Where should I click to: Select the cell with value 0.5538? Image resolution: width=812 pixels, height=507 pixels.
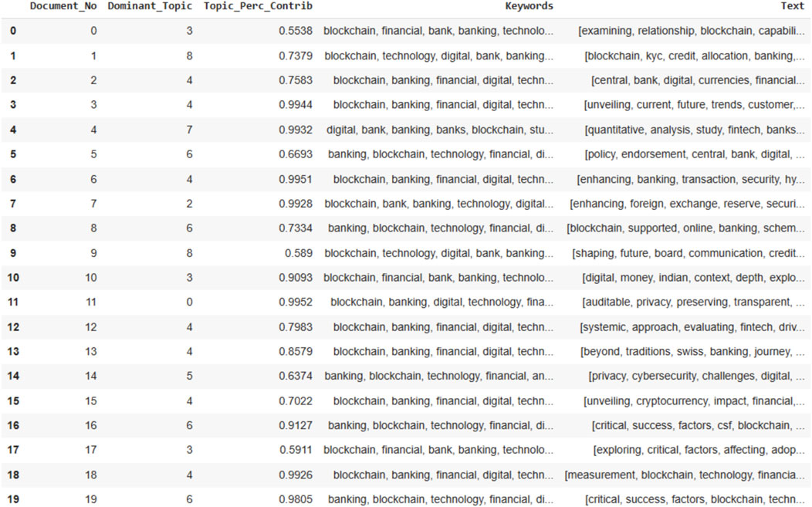[x=295, y=31]
